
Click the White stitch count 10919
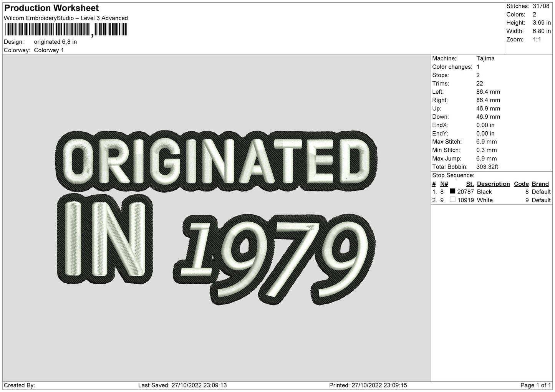pyautogui.click(x=466, y=200)
